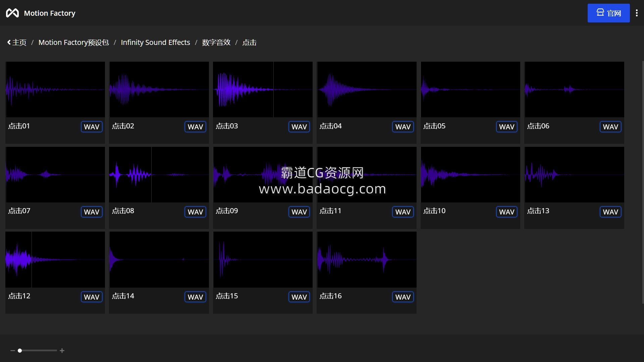
Task: Preview waveform thumbnail of 点击08
Action: tap(159, 175)
